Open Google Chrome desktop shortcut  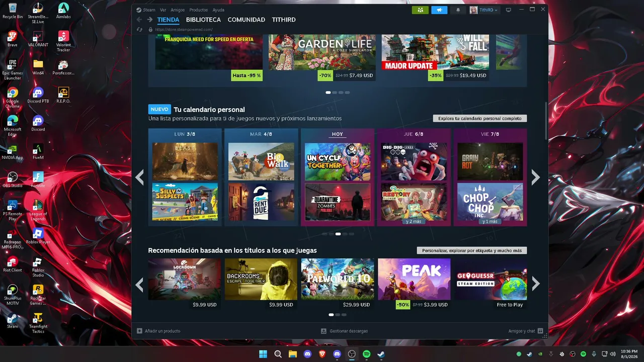click(x=13, y=98)
